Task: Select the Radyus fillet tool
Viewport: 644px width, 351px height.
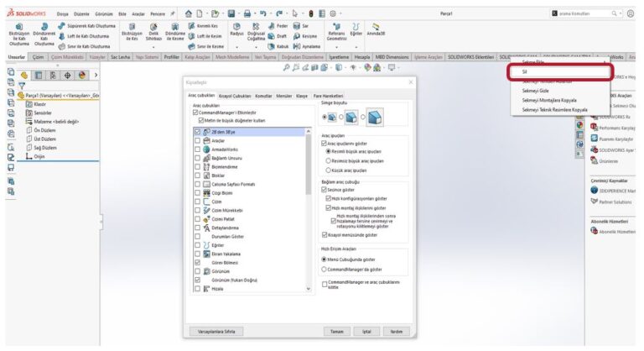Action: (238, 29)
